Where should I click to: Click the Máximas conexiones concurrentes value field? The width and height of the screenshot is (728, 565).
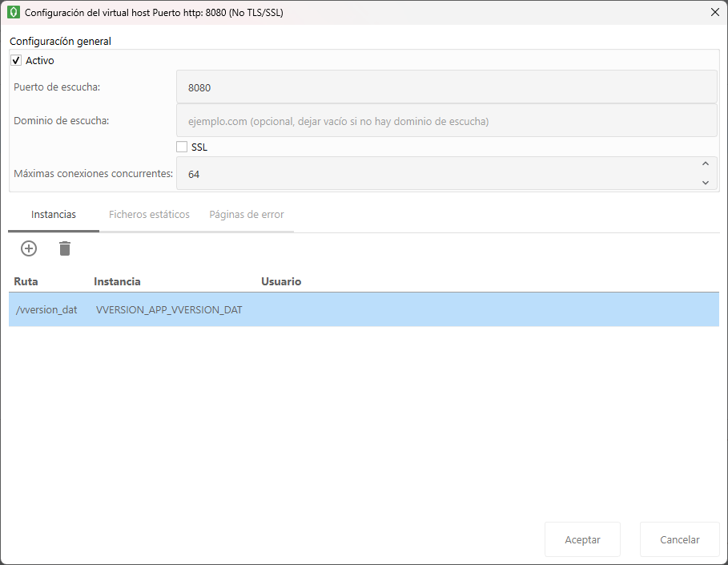(x=436, y=173)
